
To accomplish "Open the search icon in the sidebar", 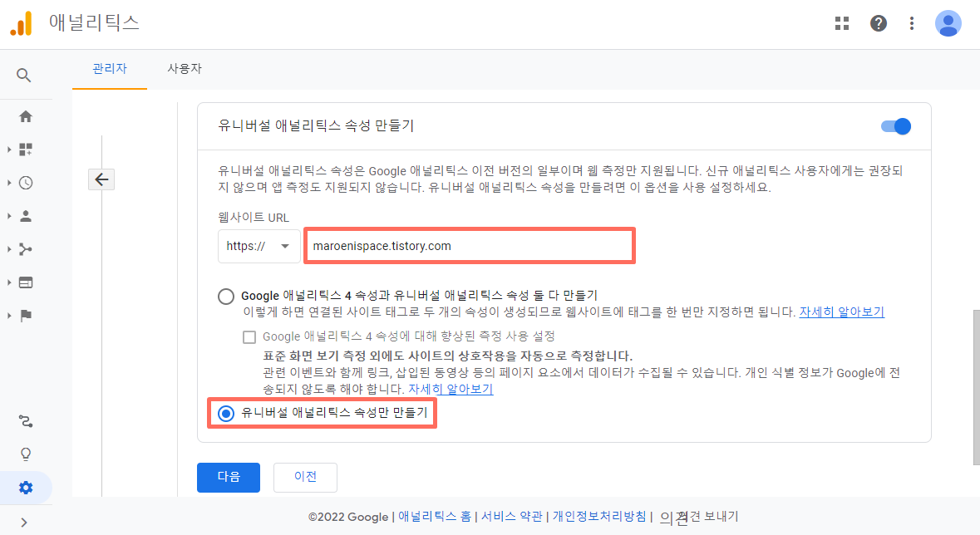I will pyautogui.click(x=25, y=75).
